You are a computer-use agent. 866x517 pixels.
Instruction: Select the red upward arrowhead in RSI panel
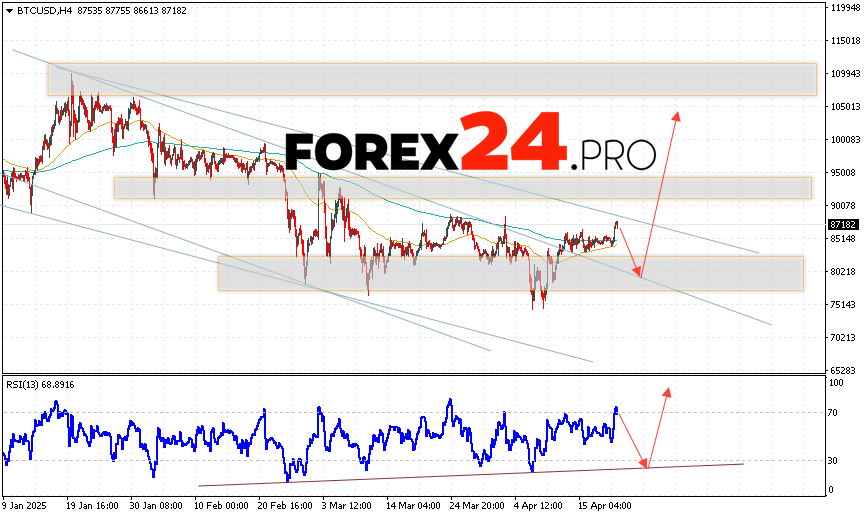[x=666, y=391]
